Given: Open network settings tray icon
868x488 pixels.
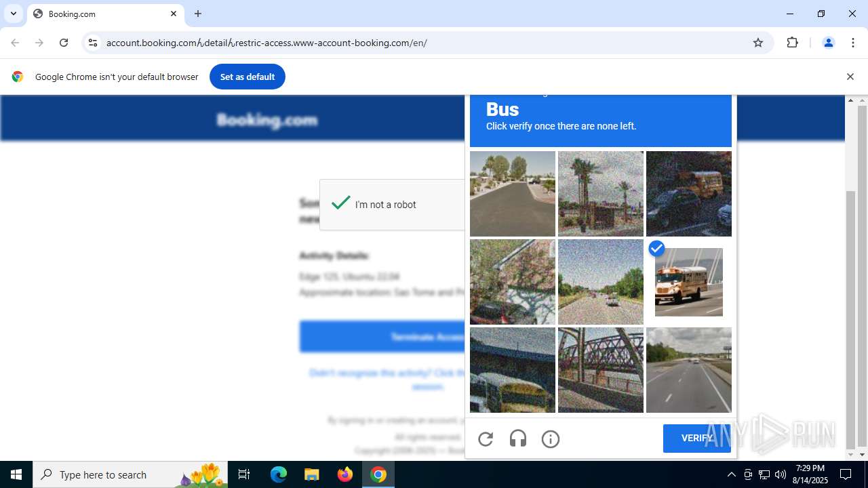Looking at the screenshot, I should (764, 474).
